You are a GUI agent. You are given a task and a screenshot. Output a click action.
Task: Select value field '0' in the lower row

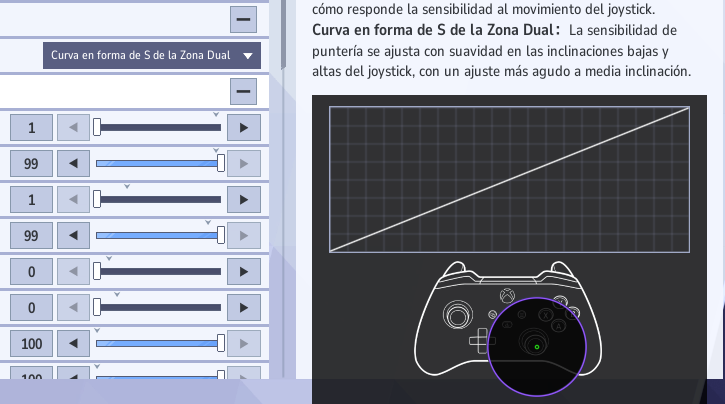[x=31, y=308]
